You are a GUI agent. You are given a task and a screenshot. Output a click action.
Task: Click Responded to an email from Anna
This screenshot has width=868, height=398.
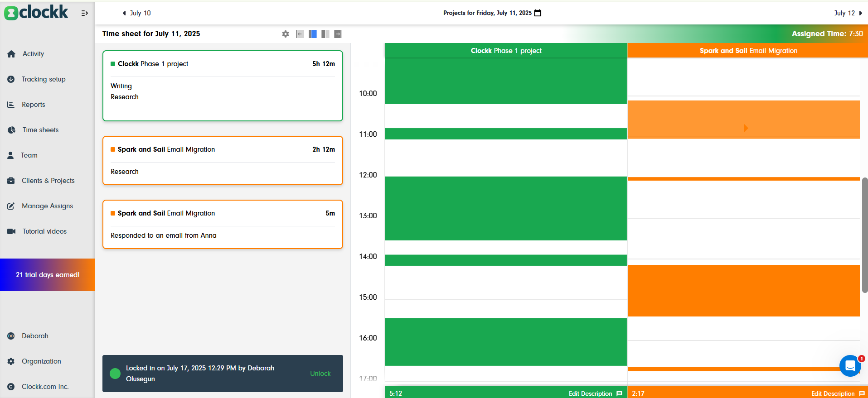coord(164,235)
